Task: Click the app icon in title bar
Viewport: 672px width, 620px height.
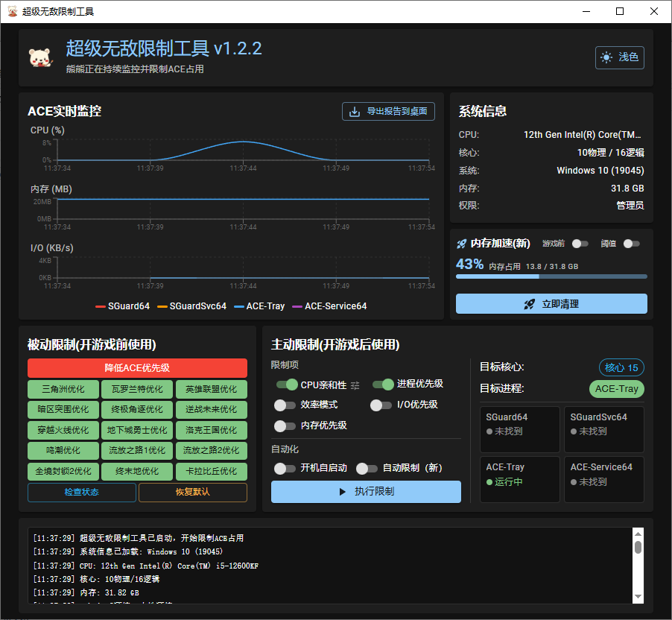Action: click(13, 11)
